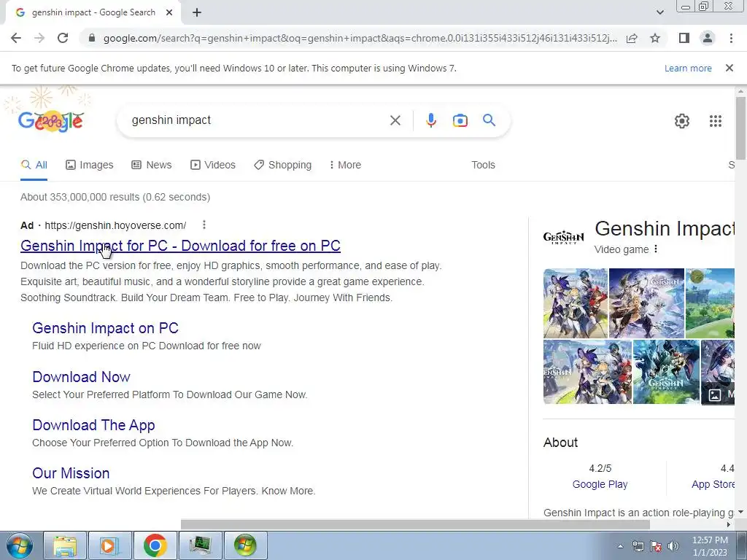Click the magnifier search button
Screen dimensions: 747x560
[x=489, y=120]
